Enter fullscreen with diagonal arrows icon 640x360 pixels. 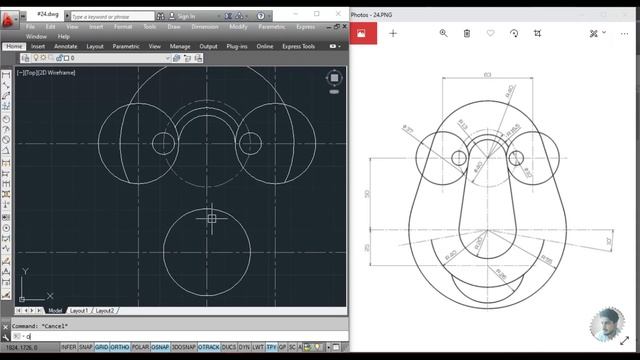coord(624,340)
